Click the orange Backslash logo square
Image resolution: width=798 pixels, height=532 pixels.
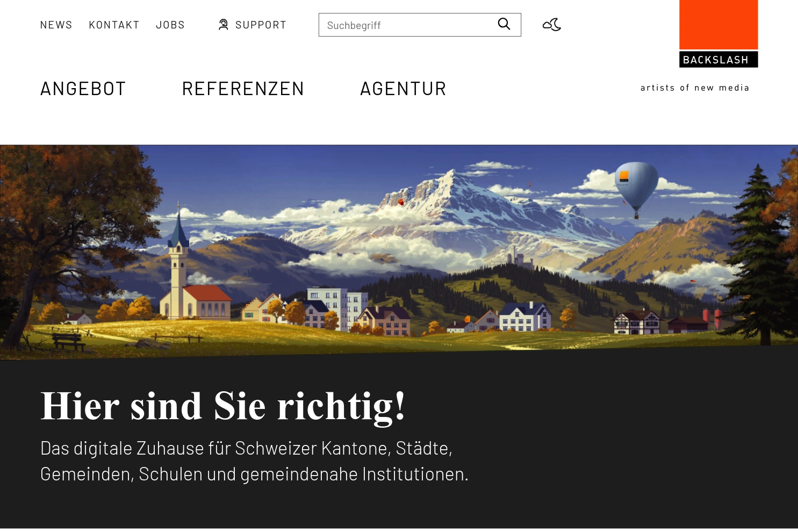tap(718, 25)
